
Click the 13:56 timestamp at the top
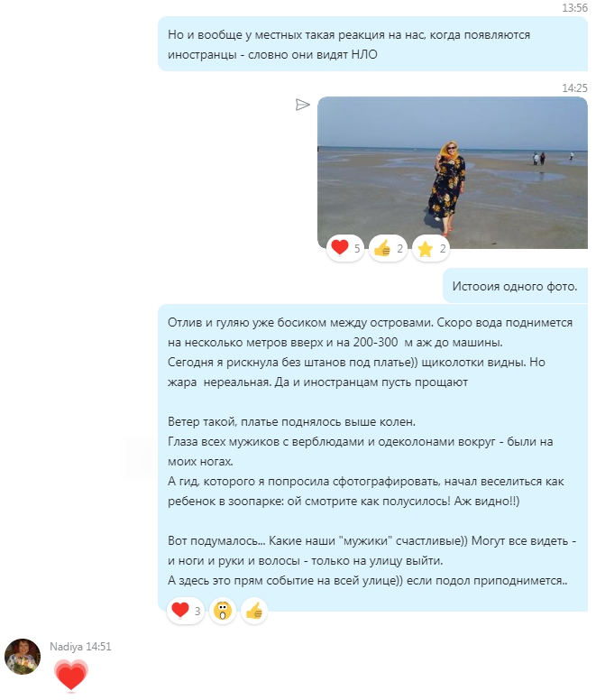[x=574, y=7]
